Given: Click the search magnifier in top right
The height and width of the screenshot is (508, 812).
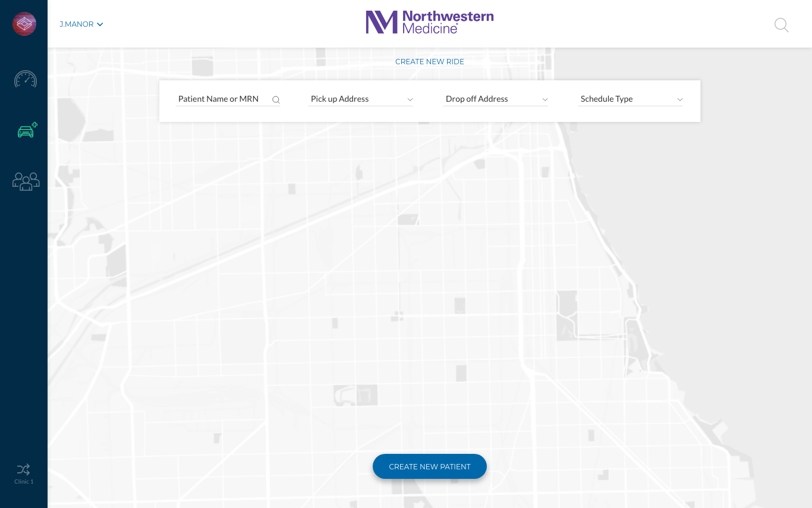Looking at the screenshot, I should pos(781,25).
